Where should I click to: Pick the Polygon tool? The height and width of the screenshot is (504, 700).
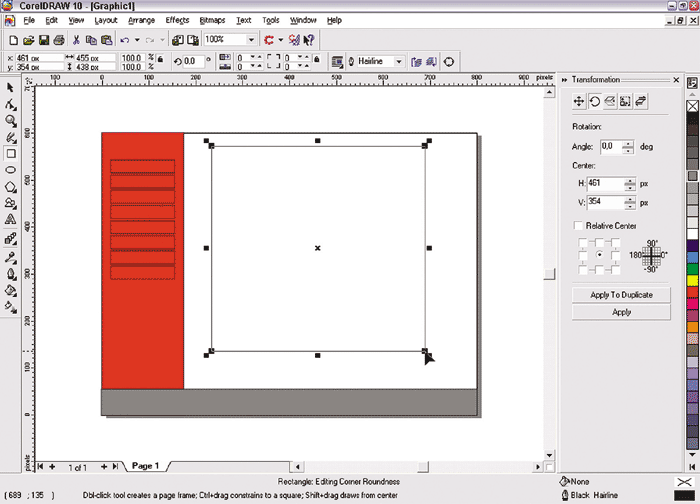[x=10, y=186]
